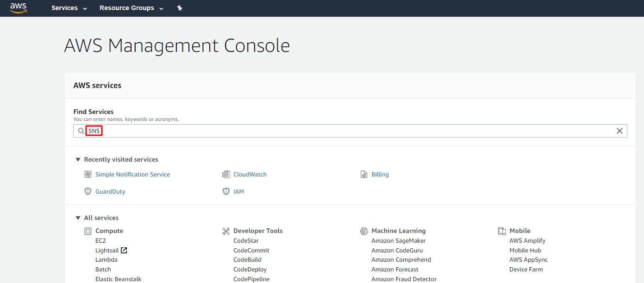Click the IAM shield icon
The width and height of the screenshot is (644, 283).
(226, 191)
